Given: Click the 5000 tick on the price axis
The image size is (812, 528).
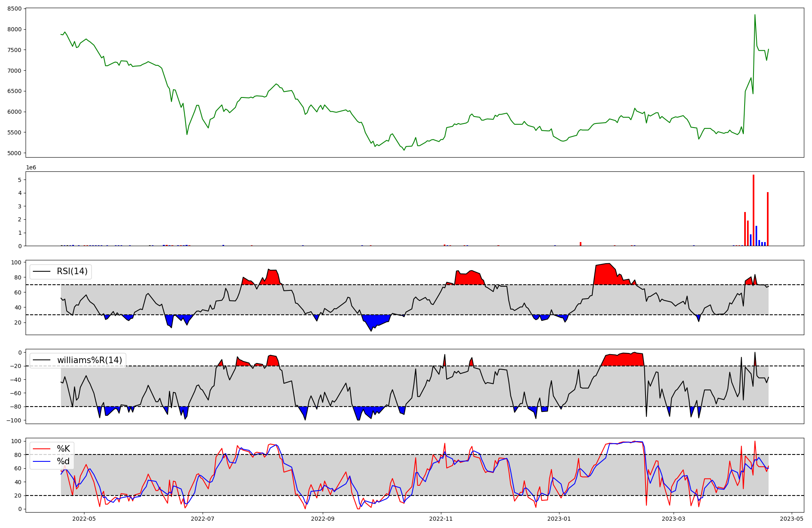Looking at the screenshot, I should 15,153.
